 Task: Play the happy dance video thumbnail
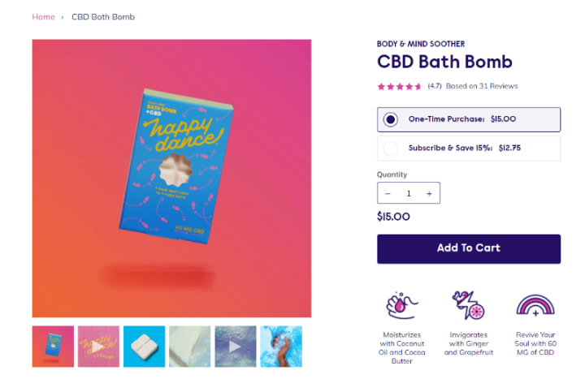[x=98, y=347]
